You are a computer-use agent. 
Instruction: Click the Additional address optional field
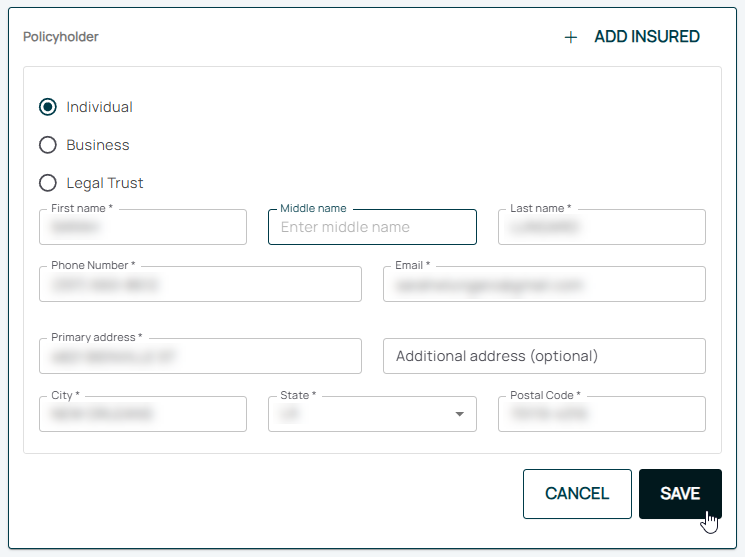[544, 356]
